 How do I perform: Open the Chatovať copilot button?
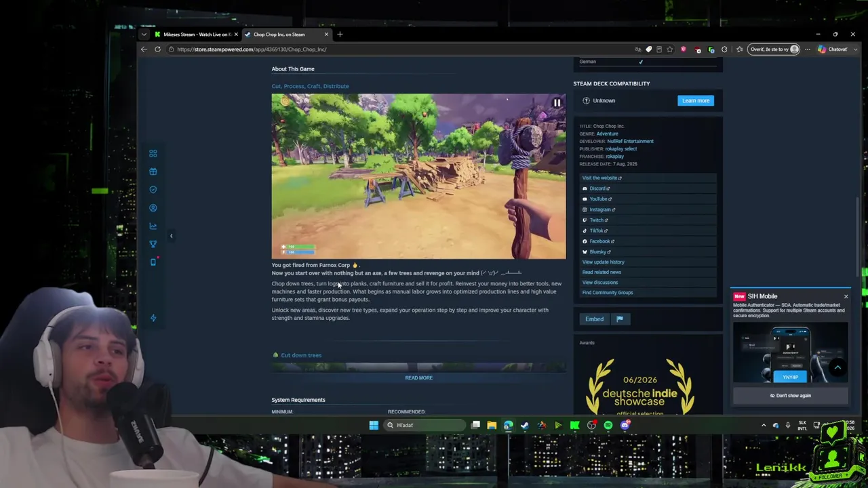coord(833,49)
